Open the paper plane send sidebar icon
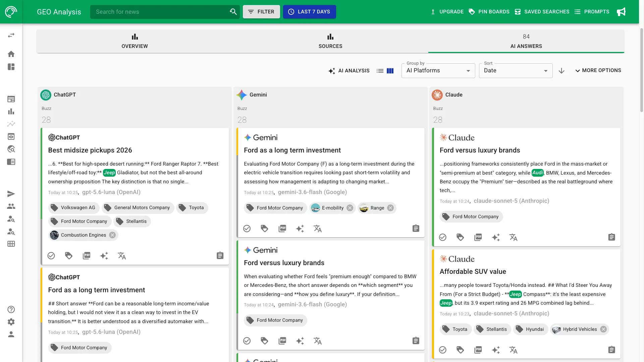Viewport: 644px width, 362px height. [x=11, y=194]
